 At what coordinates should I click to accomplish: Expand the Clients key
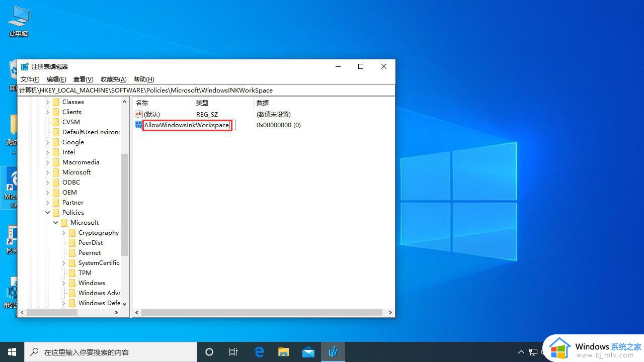point(48,112)
